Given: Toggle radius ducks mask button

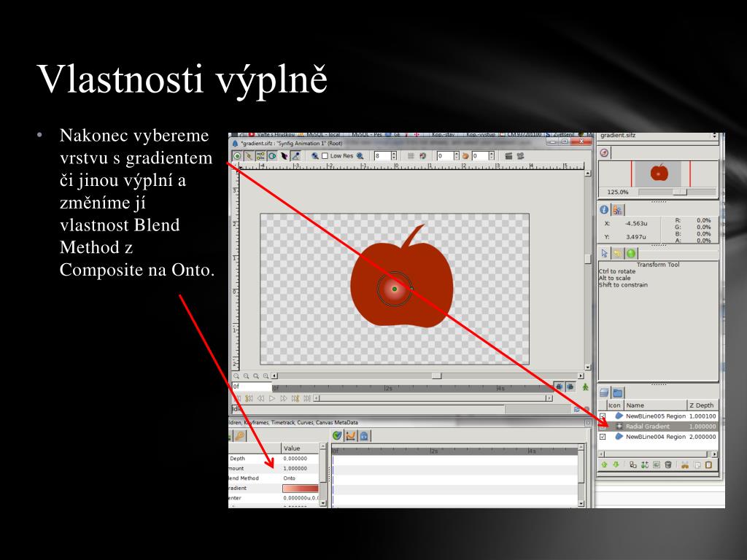Looking at the screenshot, I should (x=272, y=156).
